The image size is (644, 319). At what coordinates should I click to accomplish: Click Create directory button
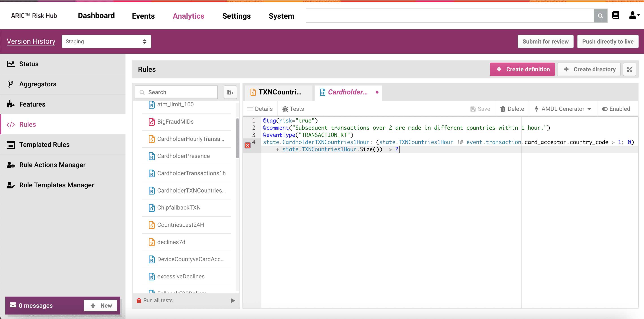pyautogui.click(x=589, y=69)
